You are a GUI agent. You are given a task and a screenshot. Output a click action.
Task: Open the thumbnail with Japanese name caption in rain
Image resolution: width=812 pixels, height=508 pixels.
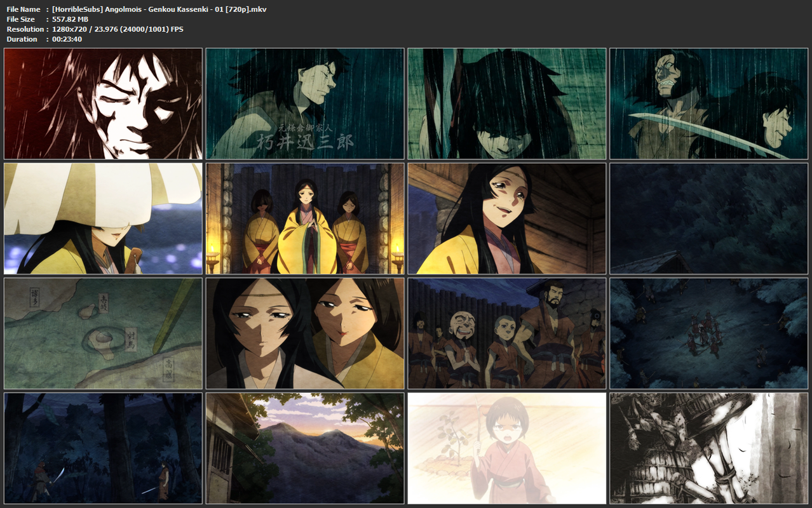coord(305,104)
